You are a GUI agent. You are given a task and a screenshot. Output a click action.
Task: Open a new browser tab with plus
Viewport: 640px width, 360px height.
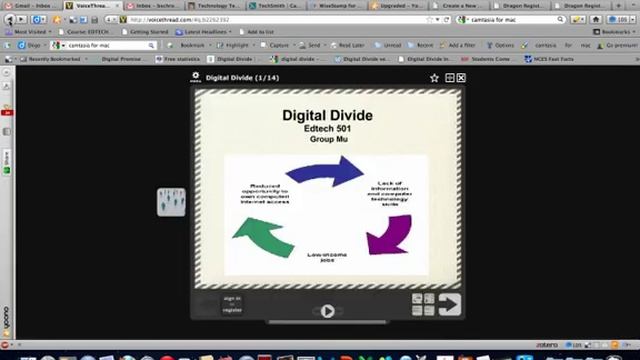(x=619, y=6)
